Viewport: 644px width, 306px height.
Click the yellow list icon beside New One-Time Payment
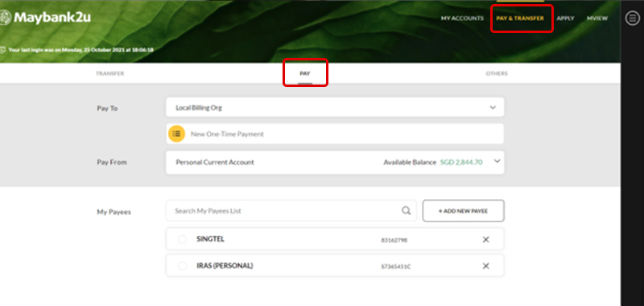tap(176, 134)
